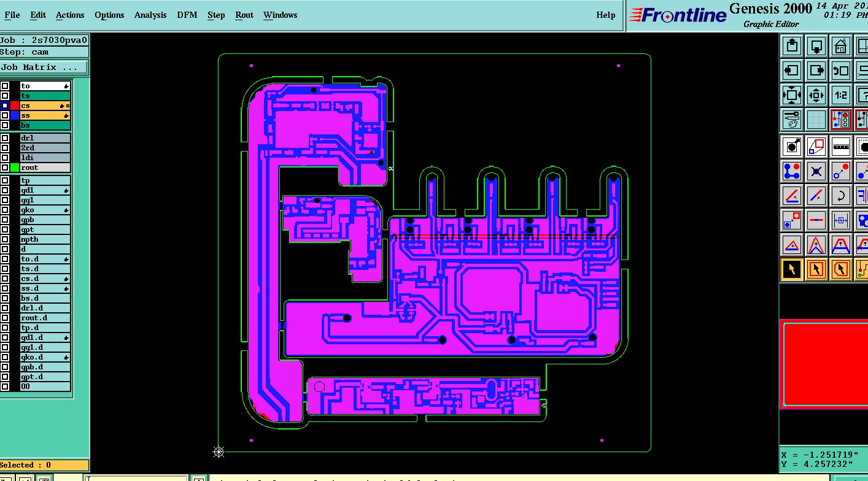Click the green color swatch of rout layer
This screenshot has width=868, height=481.
pos(15,167)
